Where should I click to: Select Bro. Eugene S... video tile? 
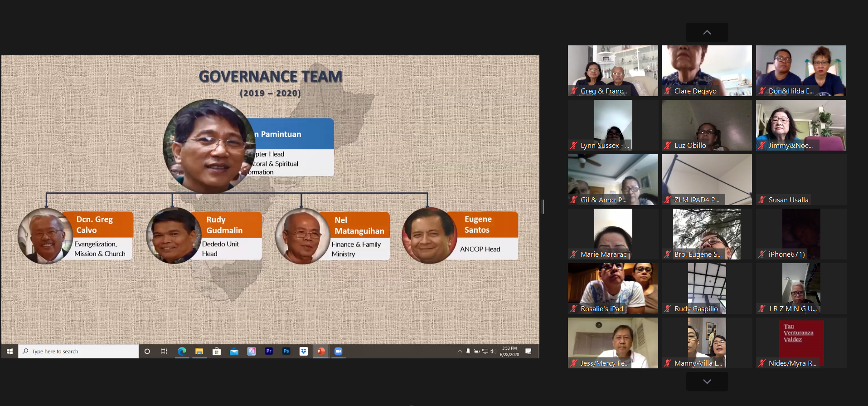click(x=707, y=234)
